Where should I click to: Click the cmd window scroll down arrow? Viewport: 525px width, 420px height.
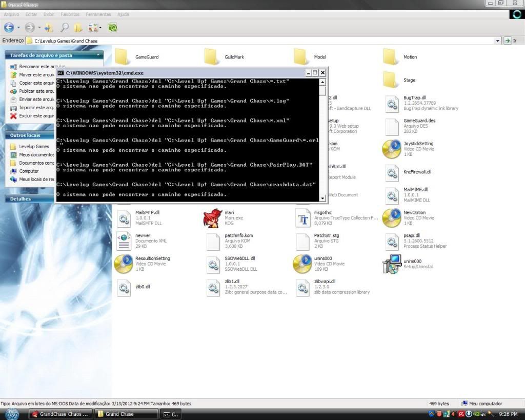pyautogui.click(x=322, y=198)
